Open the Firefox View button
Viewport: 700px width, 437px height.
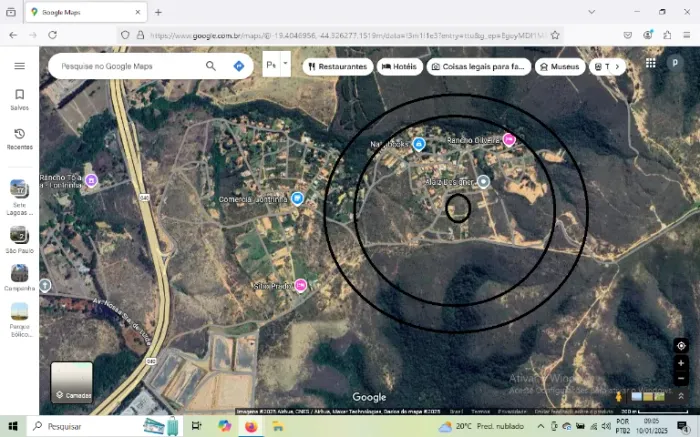(x=11, y=12)
